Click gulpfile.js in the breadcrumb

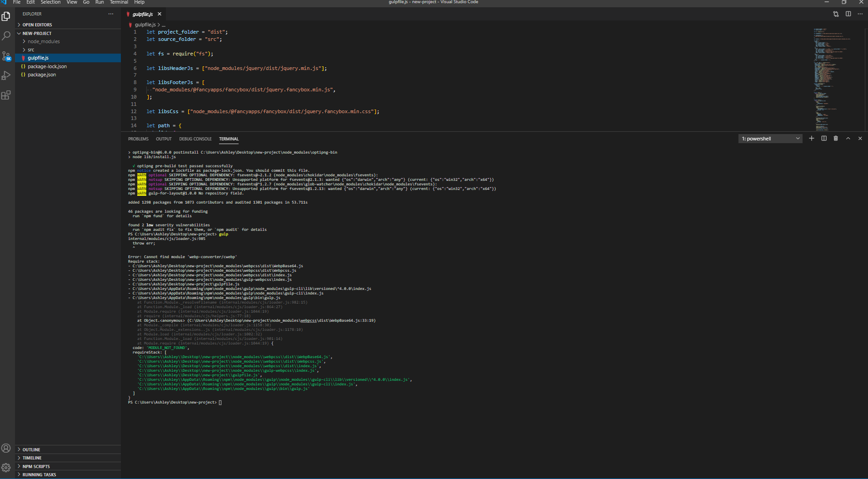145,25
